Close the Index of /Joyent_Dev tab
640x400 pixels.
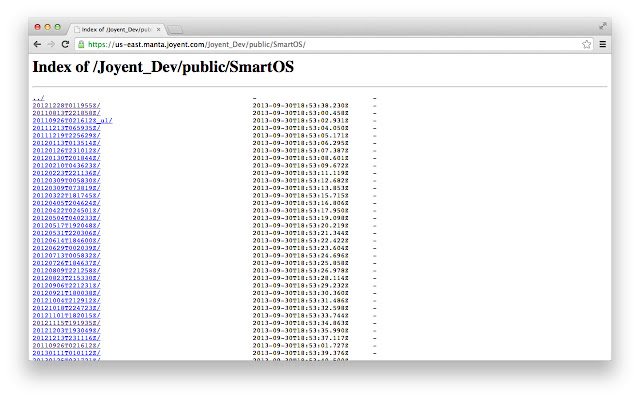[158, 29]
